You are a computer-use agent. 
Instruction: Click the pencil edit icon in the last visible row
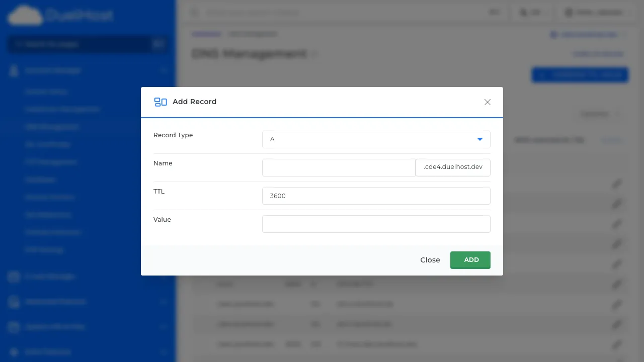pyautogui.click(x=616, y=344)
